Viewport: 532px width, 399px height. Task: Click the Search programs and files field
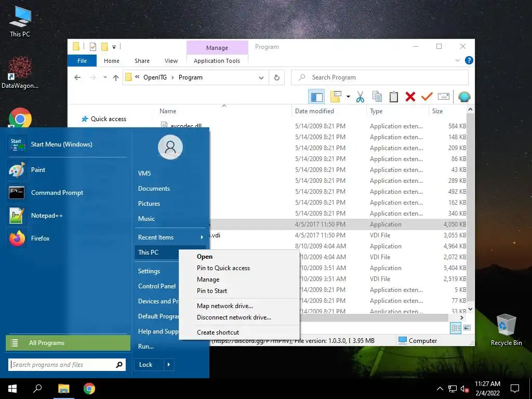click(67, 365)
